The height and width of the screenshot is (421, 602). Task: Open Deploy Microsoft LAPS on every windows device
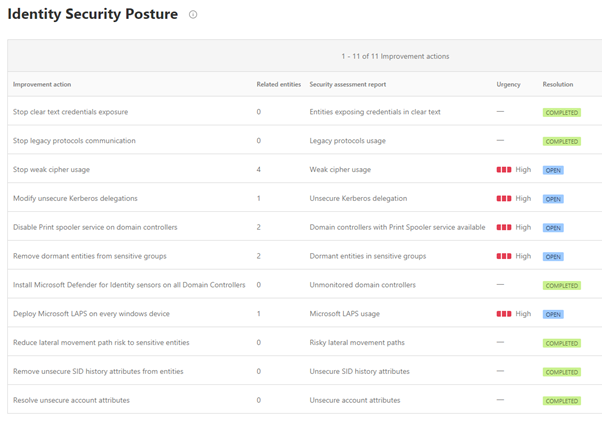(x=91, y=314)
